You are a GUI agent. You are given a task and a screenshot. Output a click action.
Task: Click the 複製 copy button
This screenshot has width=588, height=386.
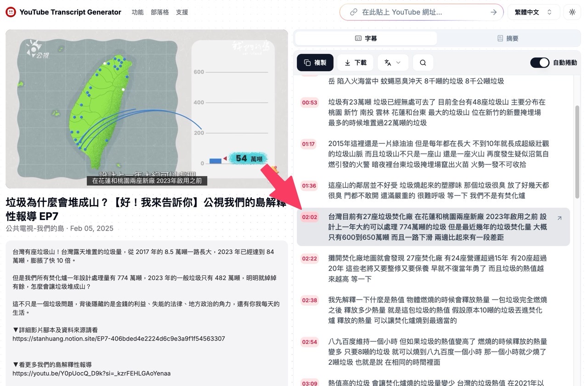tap(315, 62)
